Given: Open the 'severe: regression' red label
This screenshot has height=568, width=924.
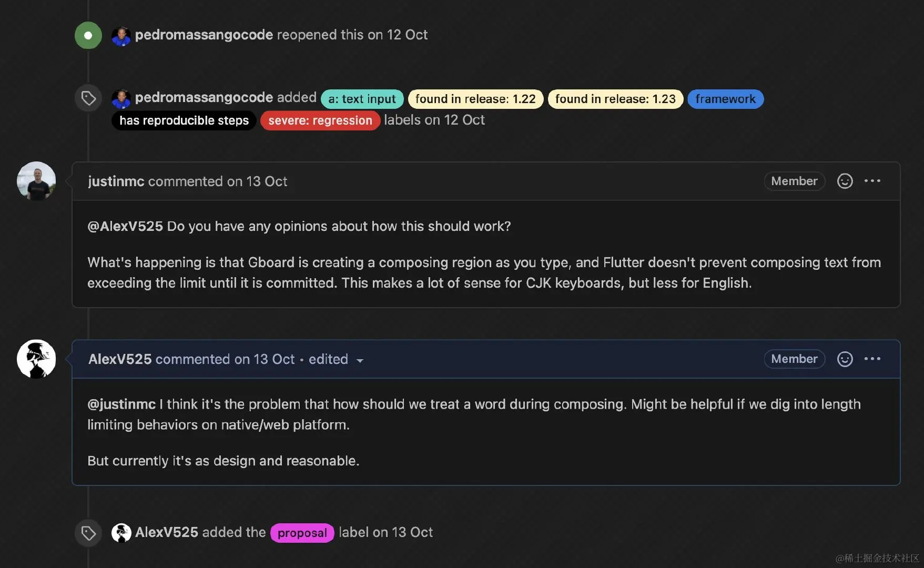Looking at the screenshot, I should 320,120.
